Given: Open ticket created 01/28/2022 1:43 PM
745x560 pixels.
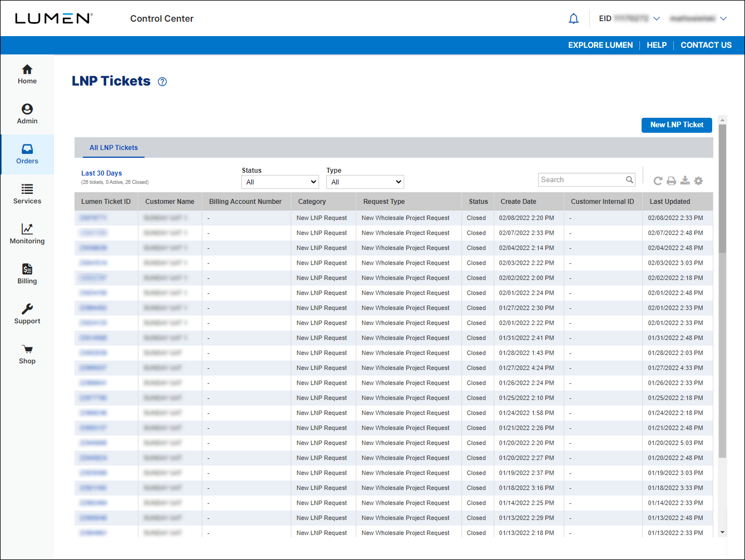Looking at the screenshot, I should [x=93, y=353].
